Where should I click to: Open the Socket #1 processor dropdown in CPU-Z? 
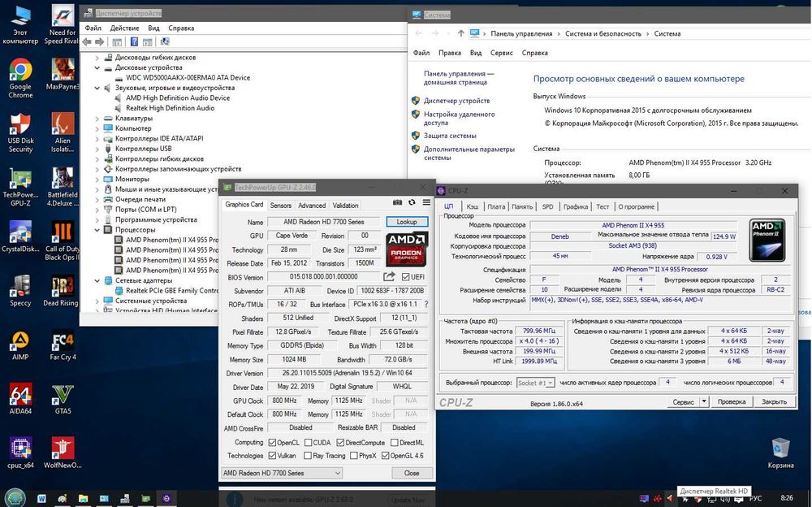click(535, 383)
